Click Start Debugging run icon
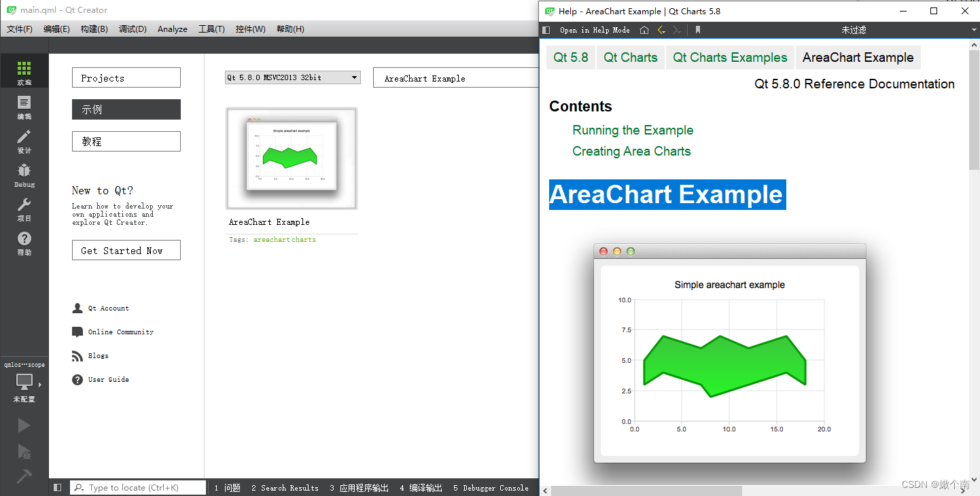 [24, 452]
